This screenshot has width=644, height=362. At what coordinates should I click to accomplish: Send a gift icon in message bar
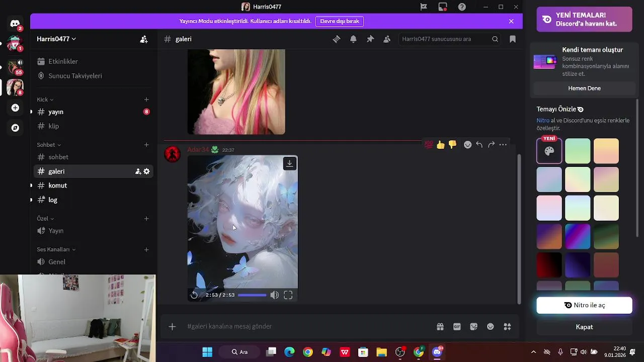pyautogui.click(x=440, y=327)
